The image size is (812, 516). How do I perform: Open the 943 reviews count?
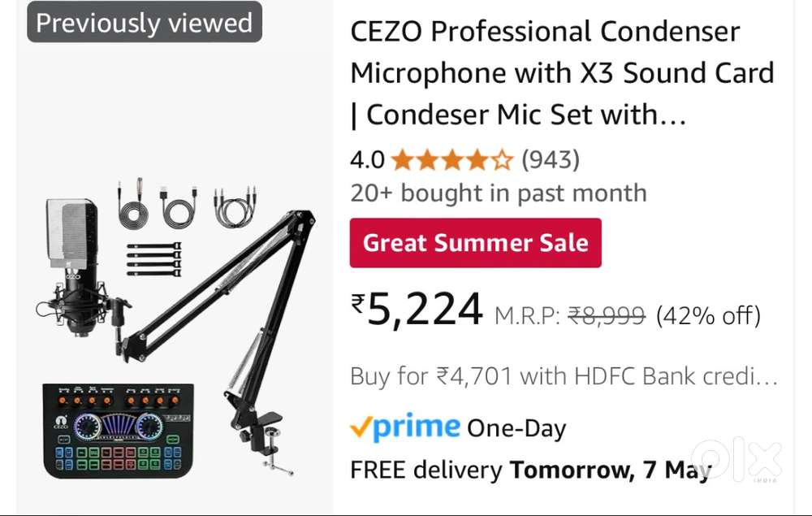click(x=551, y=160)
